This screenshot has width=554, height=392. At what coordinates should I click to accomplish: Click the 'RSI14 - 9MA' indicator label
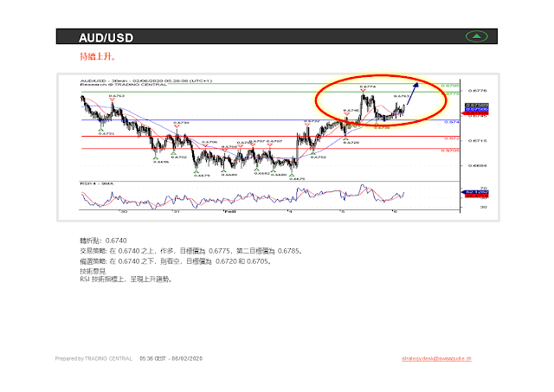(97, 183)
